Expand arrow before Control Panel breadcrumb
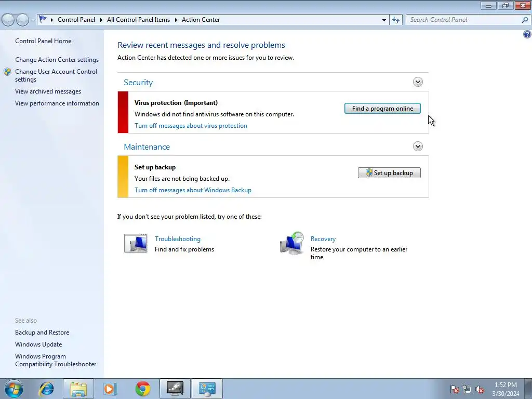The image size is (532, 399). pos(51,20)
